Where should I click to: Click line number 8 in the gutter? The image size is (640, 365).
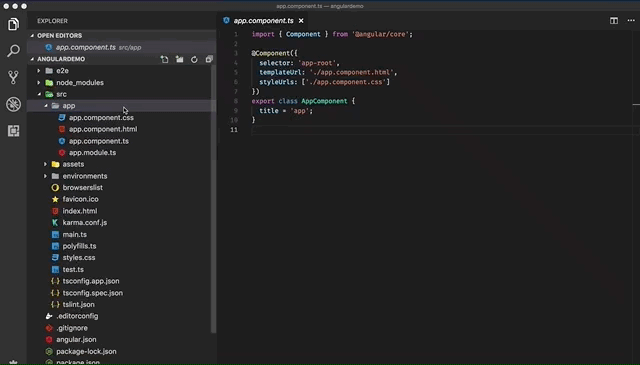coord(236,101)
